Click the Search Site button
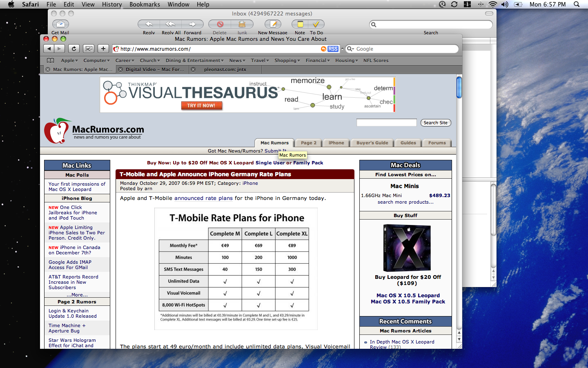This screenshot has height=368, width=588. coord(436,123)
